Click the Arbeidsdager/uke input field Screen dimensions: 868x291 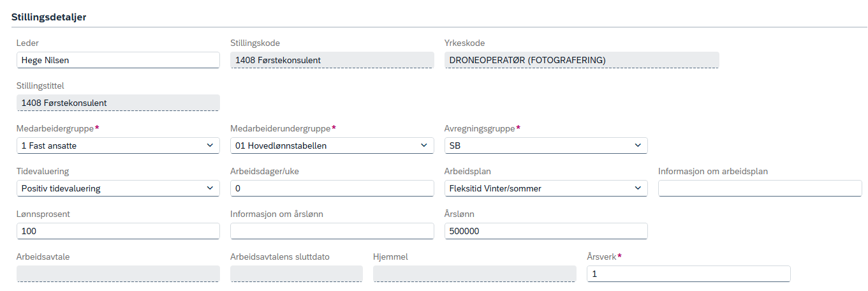332,188
